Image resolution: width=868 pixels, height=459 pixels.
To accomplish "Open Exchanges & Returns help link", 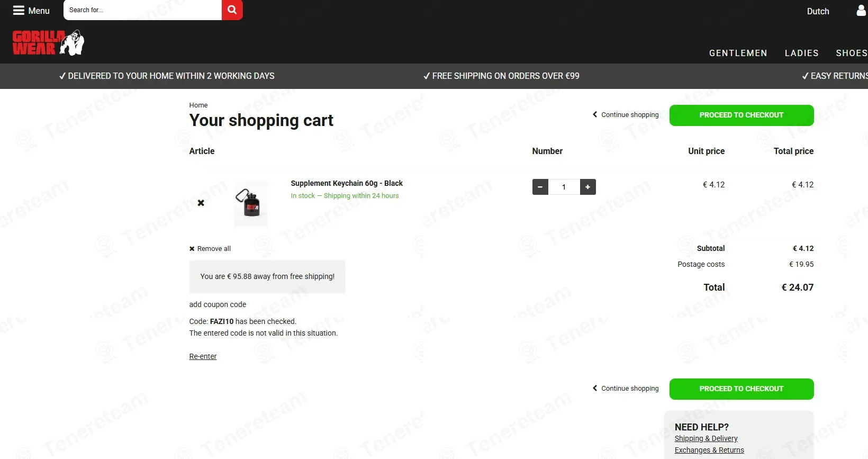I will 709,450.
